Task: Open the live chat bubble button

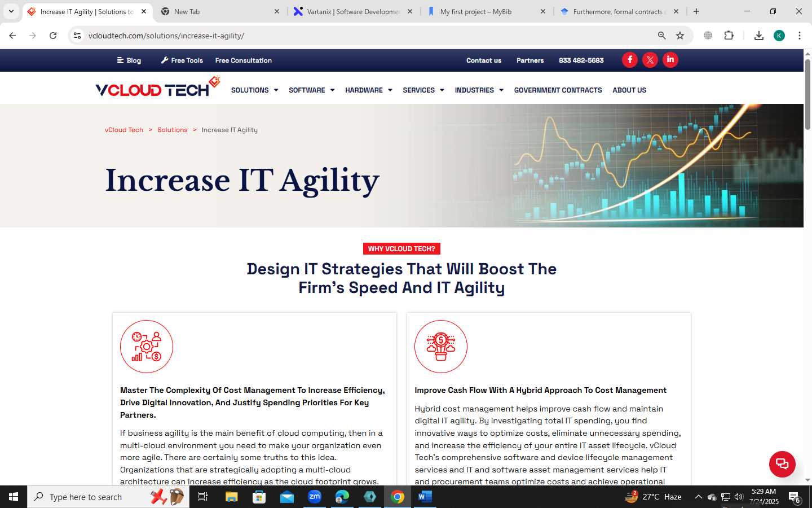Action: tap(782, 464)
